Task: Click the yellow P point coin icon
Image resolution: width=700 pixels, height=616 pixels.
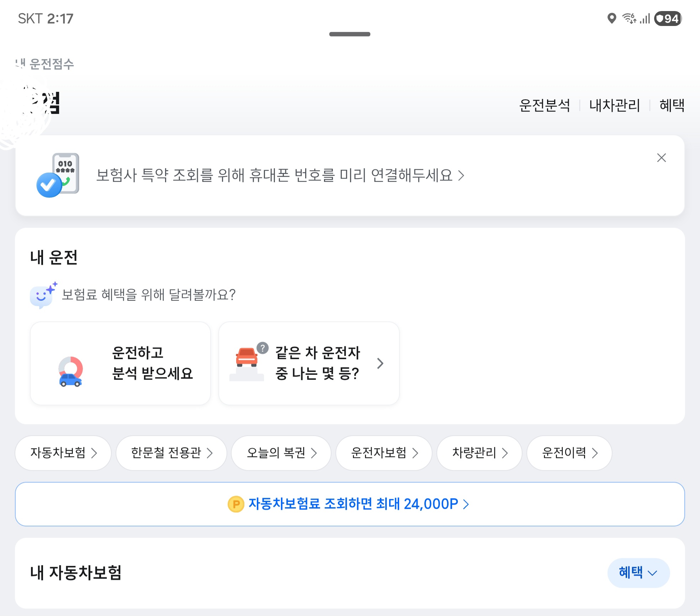Action: click(x=235, y=504)
